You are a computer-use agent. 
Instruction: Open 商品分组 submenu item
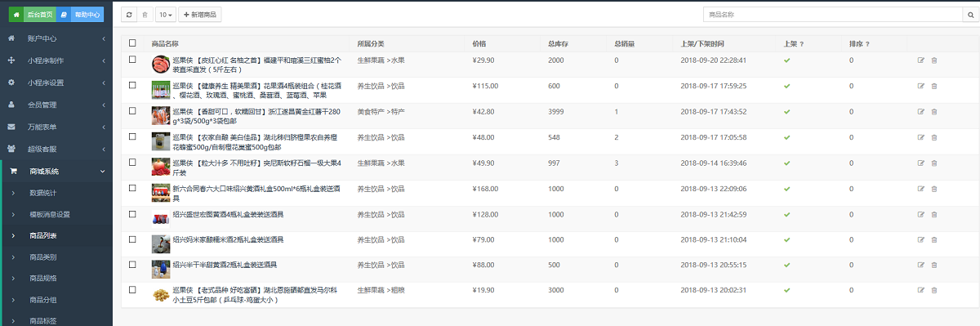pos(56,299)
